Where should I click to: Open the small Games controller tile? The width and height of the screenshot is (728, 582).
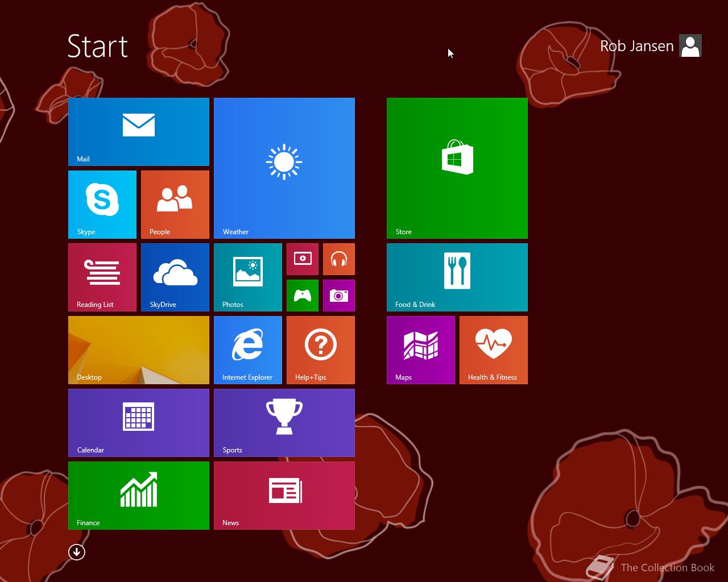[303, 296]
